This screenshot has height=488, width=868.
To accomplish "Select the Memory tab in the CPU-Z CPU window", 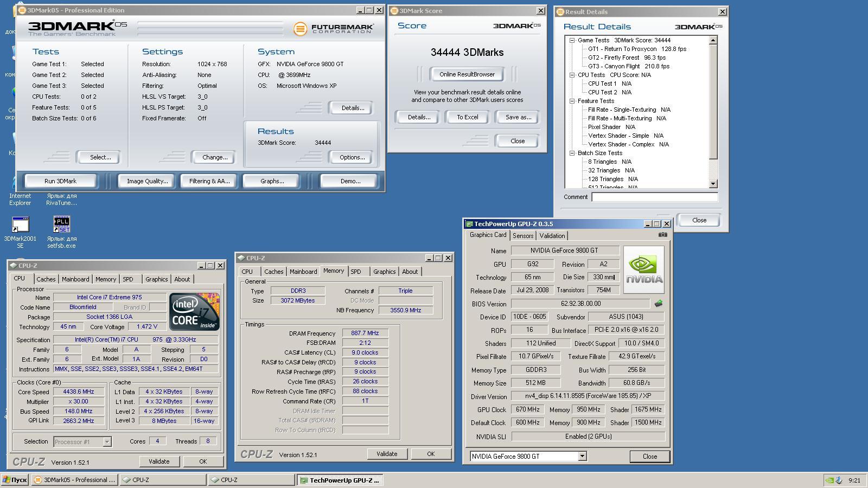I will coord(106,279).
